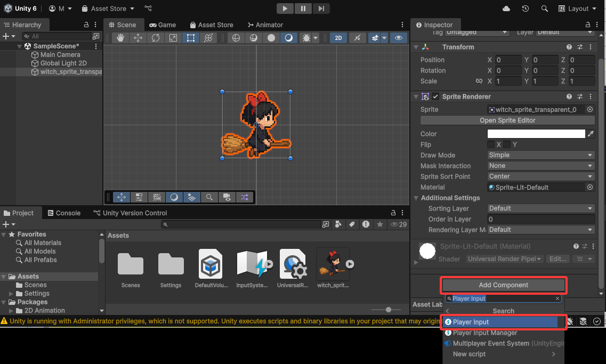606x364 pixels.
Task: Adjust the Project icon size slider
Action: point(389,310)
